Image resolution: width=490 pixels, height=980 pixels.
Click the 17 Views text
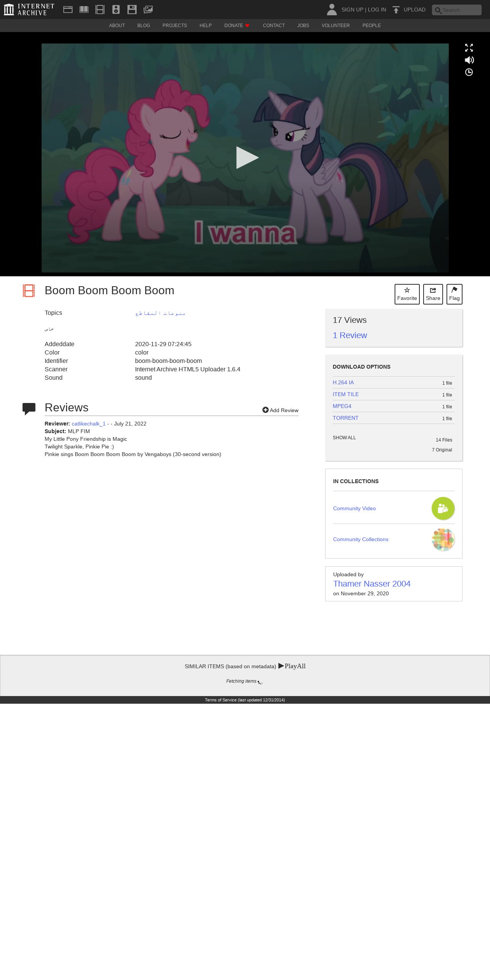coord(350,320)
